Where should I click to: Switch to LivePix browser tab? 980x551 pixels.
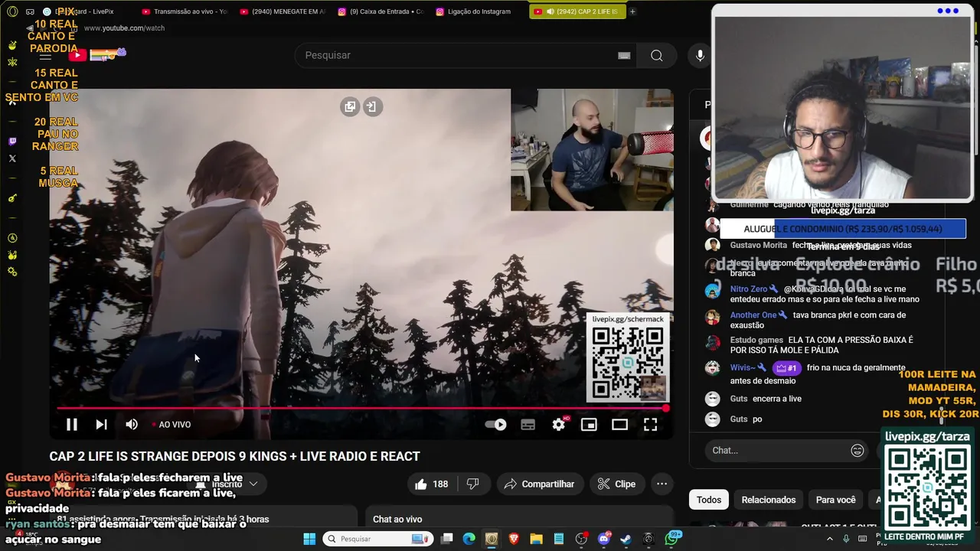click(87, 11)
